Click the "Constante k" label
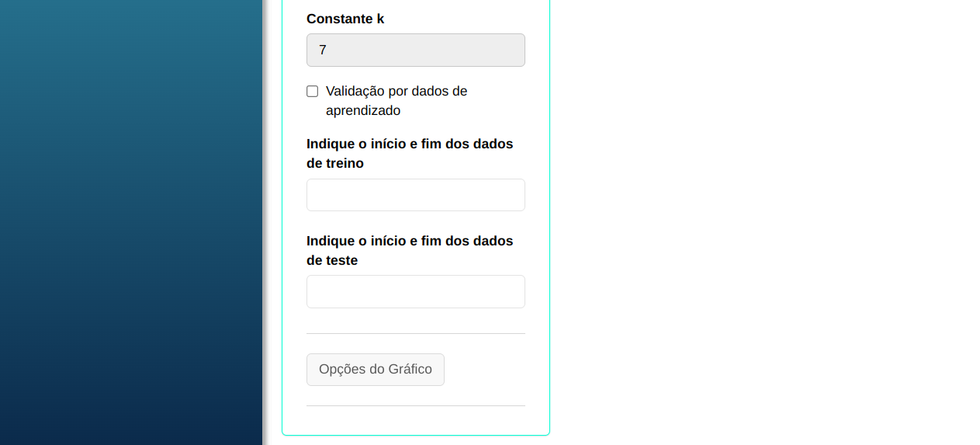Image resolution: width=980 pixels, height=445 pixels. [345, 19]
